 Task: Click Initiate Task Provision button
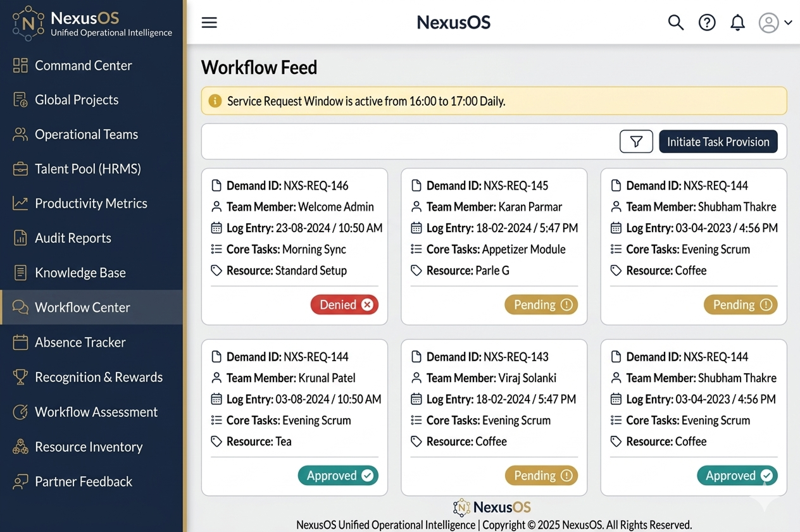coord(718,142)
